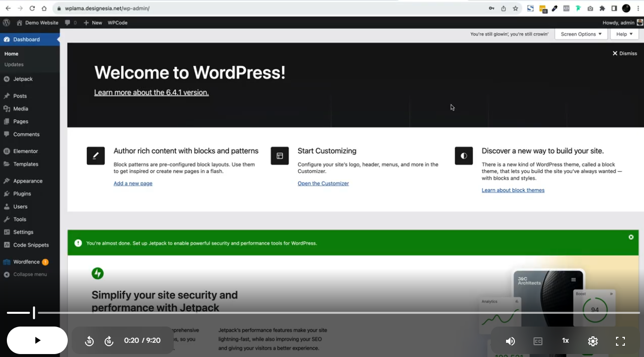Open Demo Website in admin bar
Screen dimensions: 644x357
[37, 23]
